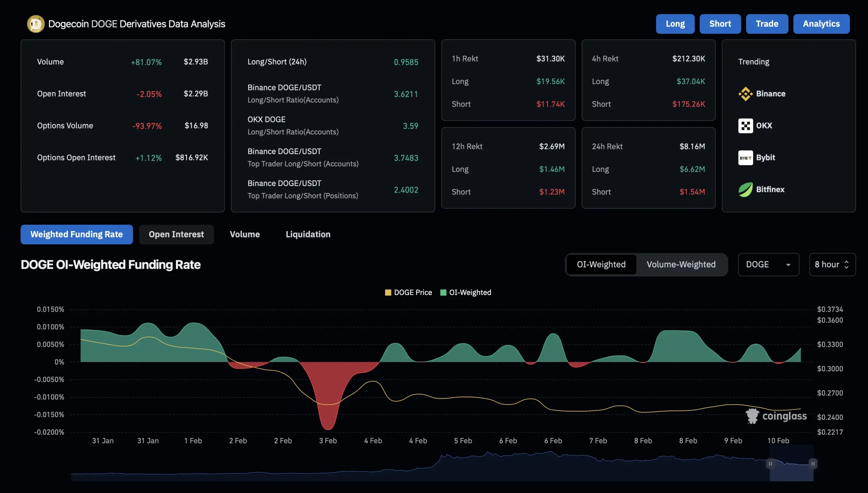The height and width of the screenshot is (493, 868).
Task: Switch to Weighted Funding Rate tab
Action: tap(77, 234)
